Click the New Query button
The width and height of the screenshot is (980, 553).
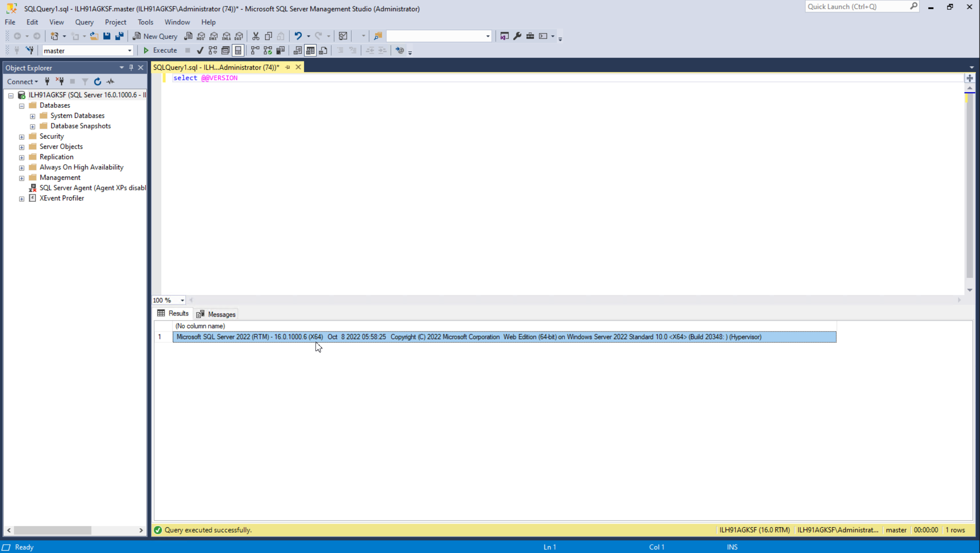[x=155, y=36]
